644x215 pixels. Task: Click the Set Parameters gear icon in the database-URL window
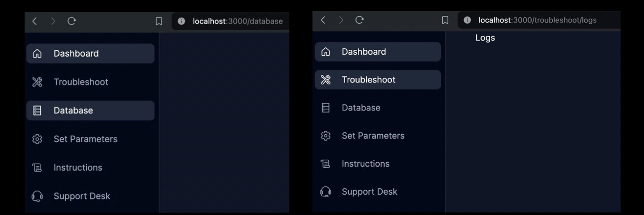click(x=37, y=140)
